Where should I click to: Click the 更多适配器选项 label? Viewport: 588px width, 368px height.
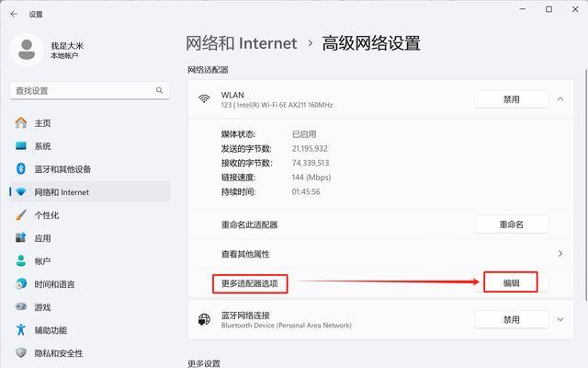[250, 283]
